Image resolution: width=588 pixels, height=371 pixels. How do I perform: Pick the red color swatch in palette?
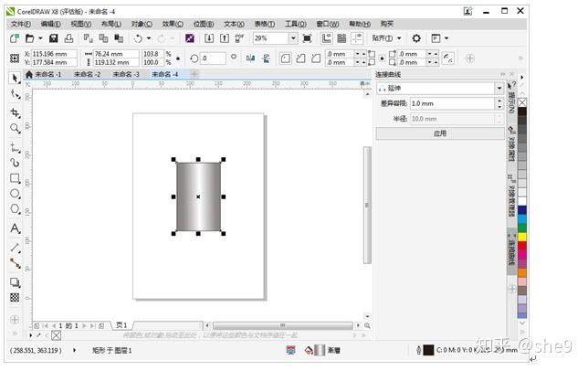click(x=522, y=247)
